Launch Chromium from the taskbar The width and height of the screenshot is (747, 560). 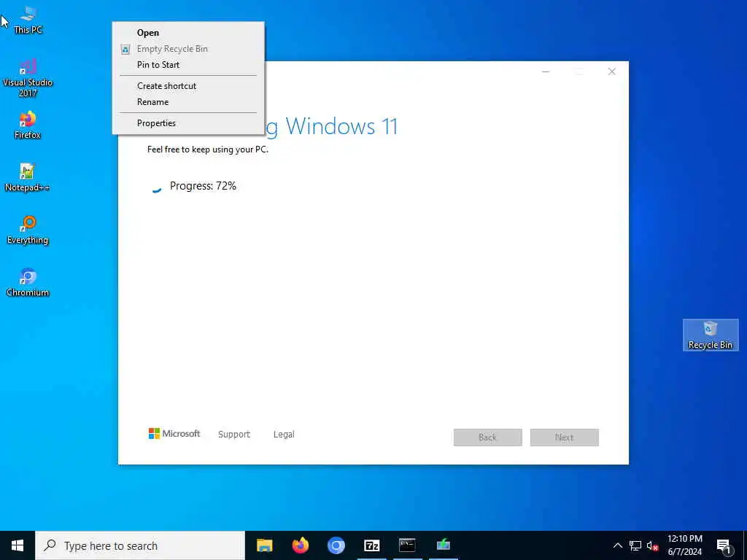point(336,545)
